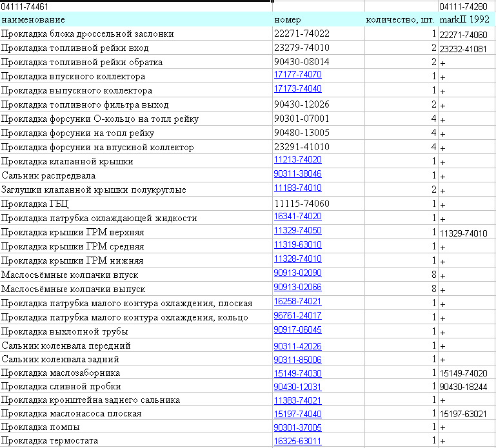Image resolution: width=496 pixels, height=448 pixels.
Task: Select cell 'Прокладка форсунки на впускной коллектор'
Action: [136, 147]
